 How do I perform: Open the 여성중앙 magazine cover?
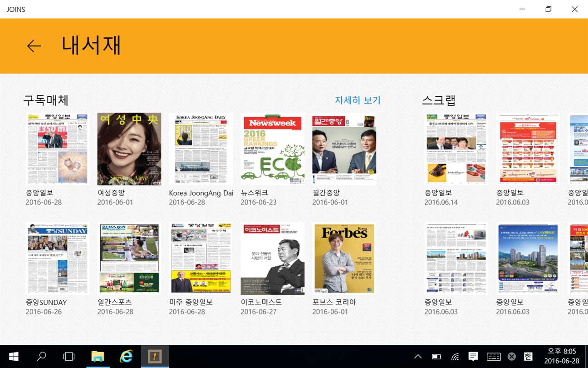point(129,149)
